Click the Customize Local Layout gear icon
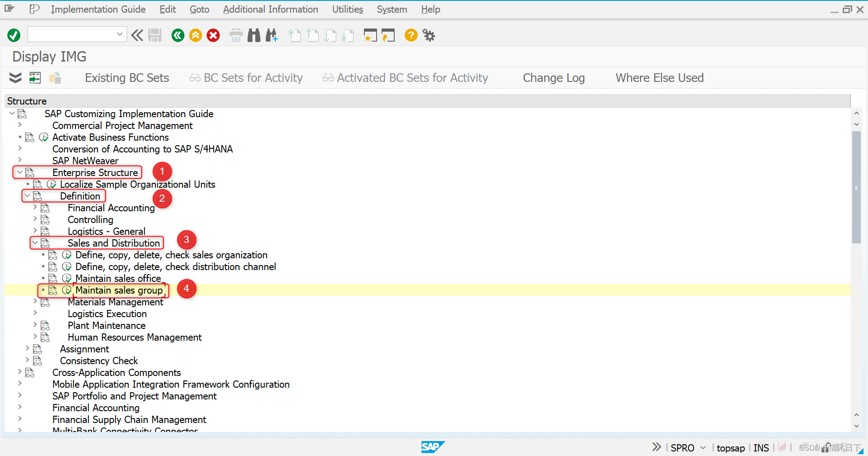This screenshot has height=456, width=868. point(429,35)
